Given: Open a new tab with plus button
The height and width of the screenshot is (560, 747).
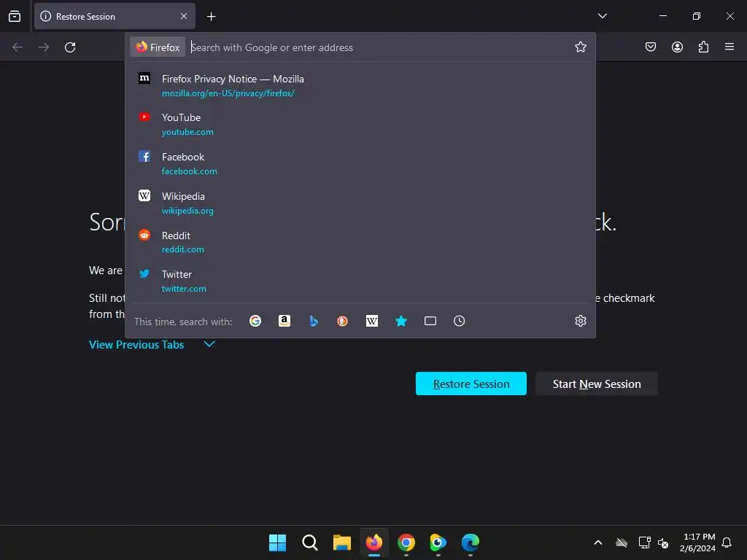Looking at the screenshot, I should click(x=211, y=17).
